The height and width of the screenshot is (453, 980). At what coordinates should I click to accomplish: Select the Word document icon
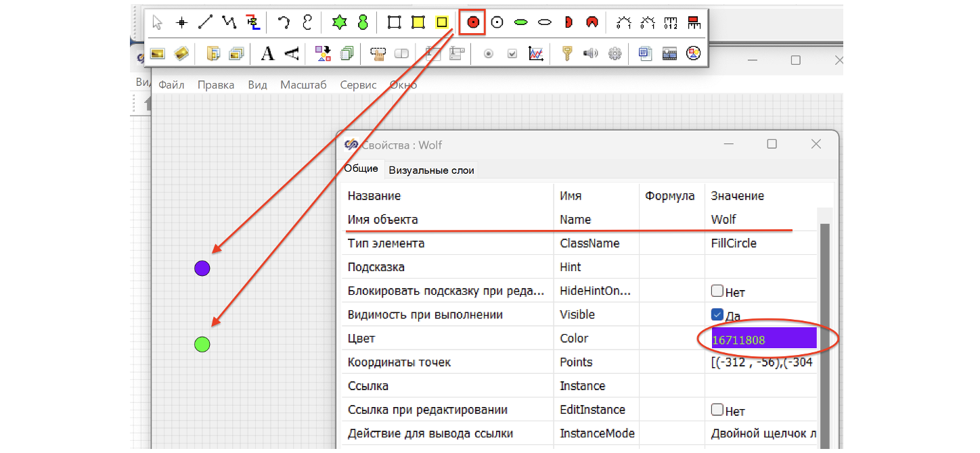coord(646,53)
